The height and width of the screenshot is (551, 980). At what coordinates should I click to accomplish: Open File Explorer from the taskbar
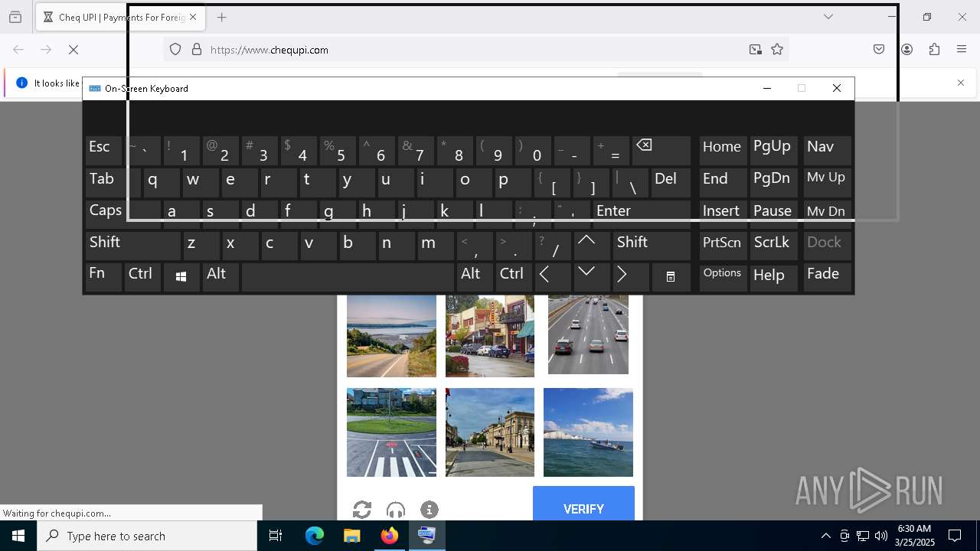(x=351, y=536)
